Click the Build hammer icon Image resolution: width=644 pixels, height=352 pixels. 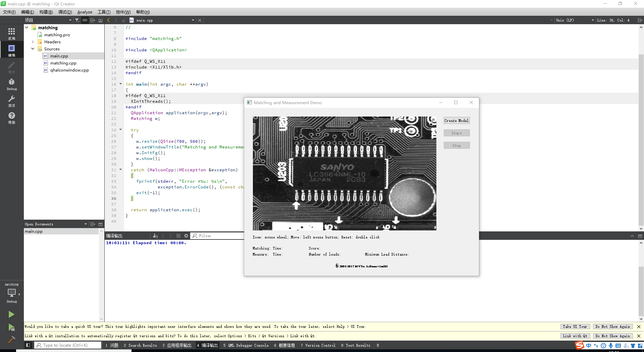pyautogui.click(x=11, y=340)
